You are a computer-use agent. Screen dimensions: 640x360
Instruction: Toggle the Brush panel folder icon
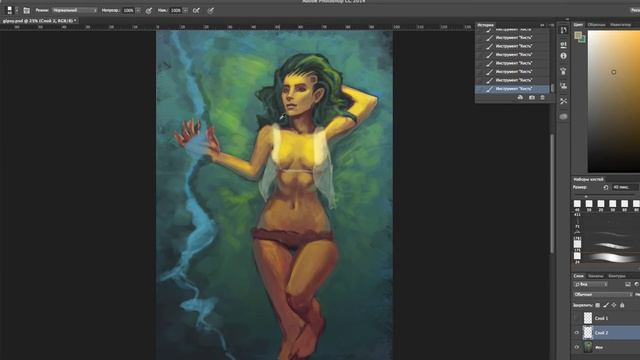tap(27, 10)
